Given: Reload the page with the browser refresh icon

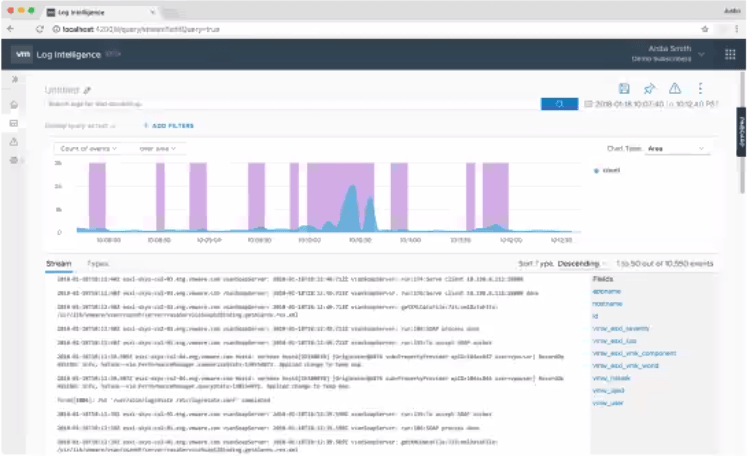Looking at the screenshot, I should [40, 29].
